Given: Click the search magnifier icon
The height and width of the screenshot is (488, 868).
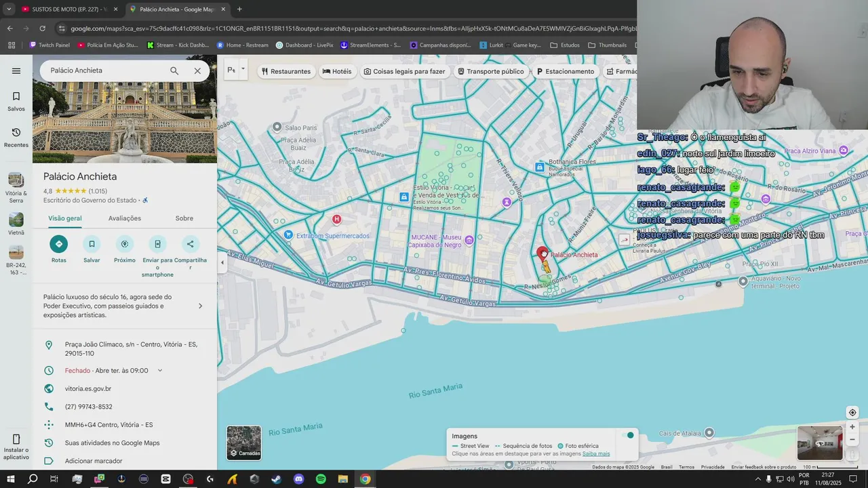Looking at the screenshot, I should click(174, 70).
